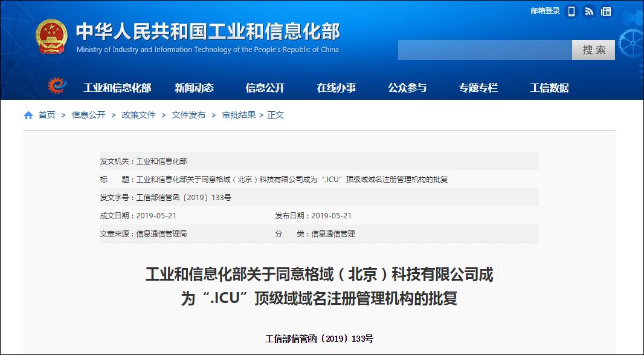Screen dimensions: 644x355
Task: Click 发文机关：工业和信息化部 row
Action: 319,161
